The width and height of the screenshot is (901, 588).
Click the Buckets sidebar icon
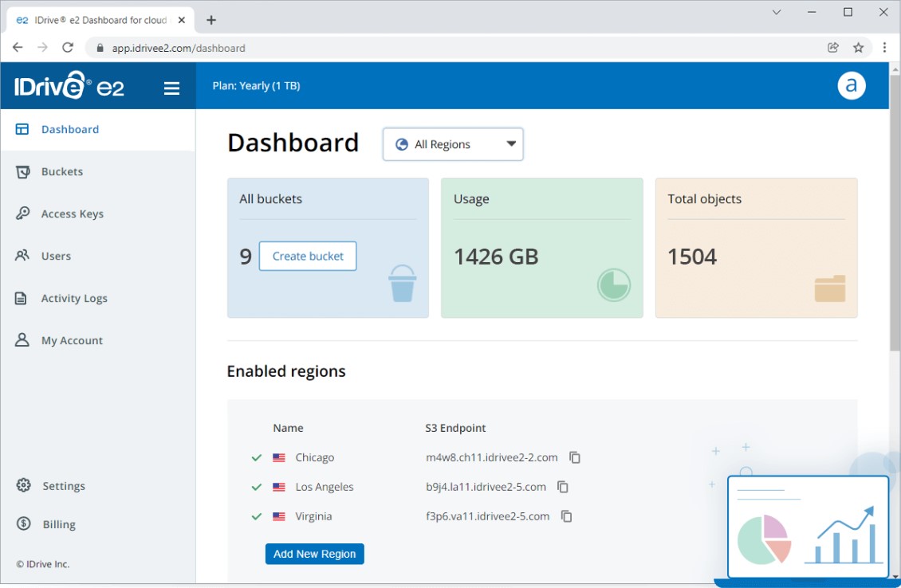22,171
